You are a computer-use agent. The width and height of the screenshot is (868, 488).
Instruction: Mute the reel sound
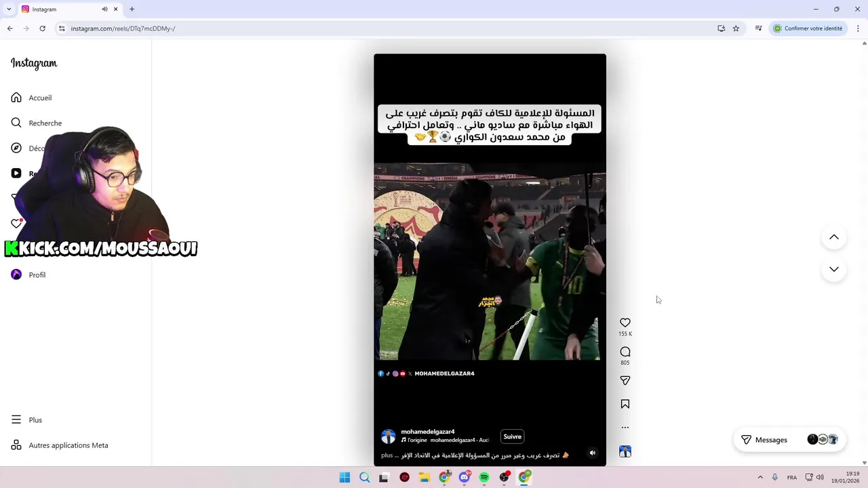[592, 453]
